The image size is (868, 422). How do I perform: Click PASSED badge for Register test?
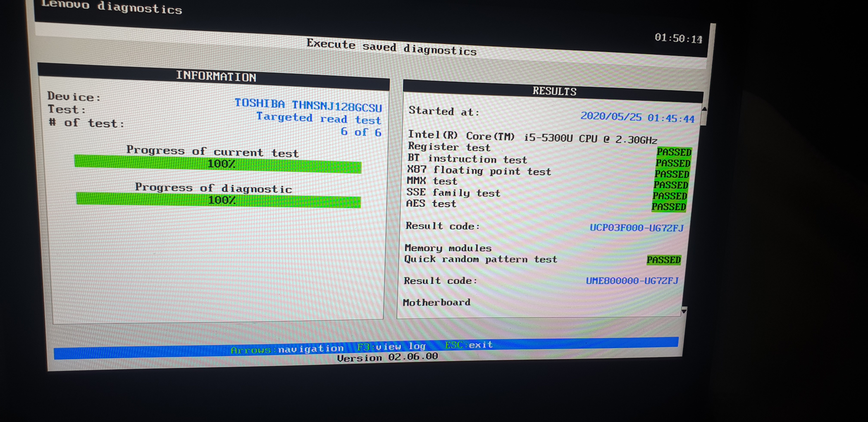674,152
